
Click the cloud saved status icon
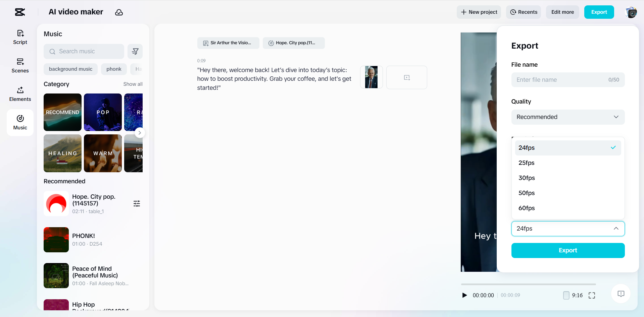pos(119,12)
